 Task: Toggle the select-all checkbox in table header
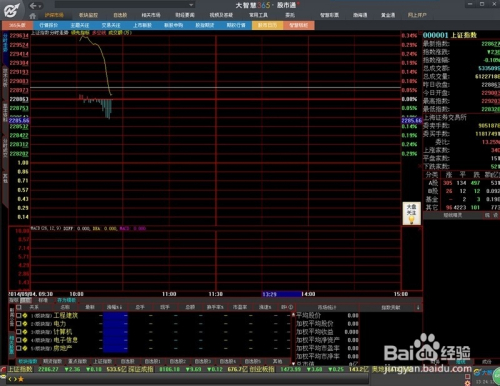(19, 307)
